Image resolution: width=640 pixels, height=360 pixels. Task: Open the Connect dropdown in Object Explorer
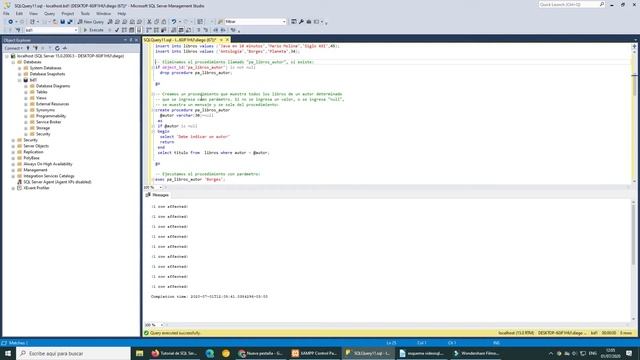click(x=13, y=48)
